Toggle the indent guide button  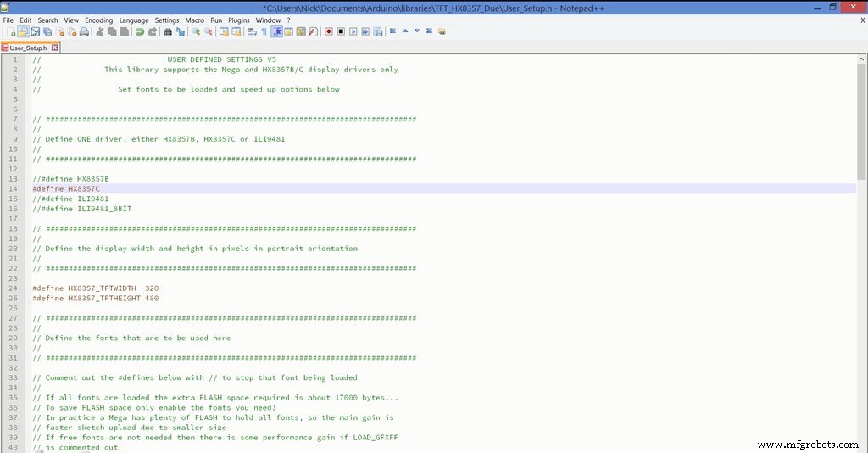coord(276,32)
